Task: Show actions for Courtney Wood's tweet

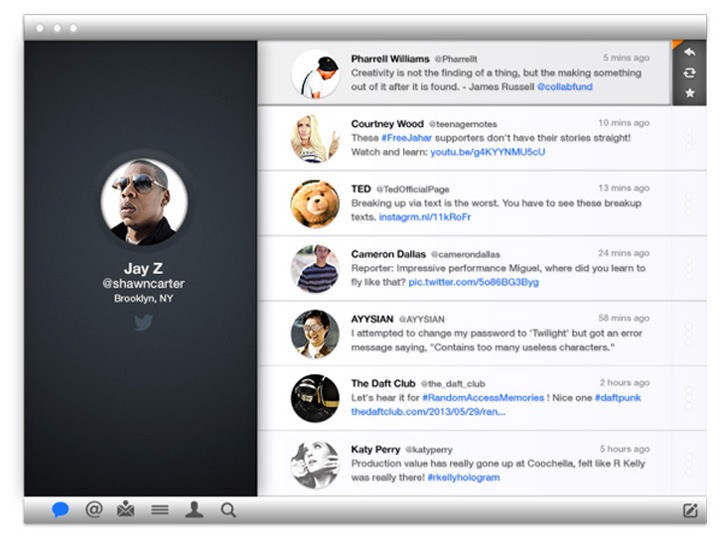Action: (688, 139)
